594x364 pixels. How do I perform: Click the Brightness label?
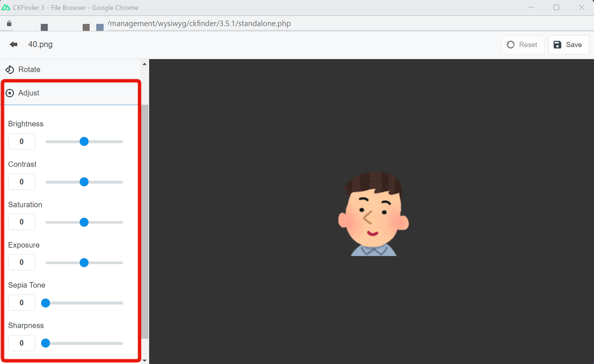[26, 124]
